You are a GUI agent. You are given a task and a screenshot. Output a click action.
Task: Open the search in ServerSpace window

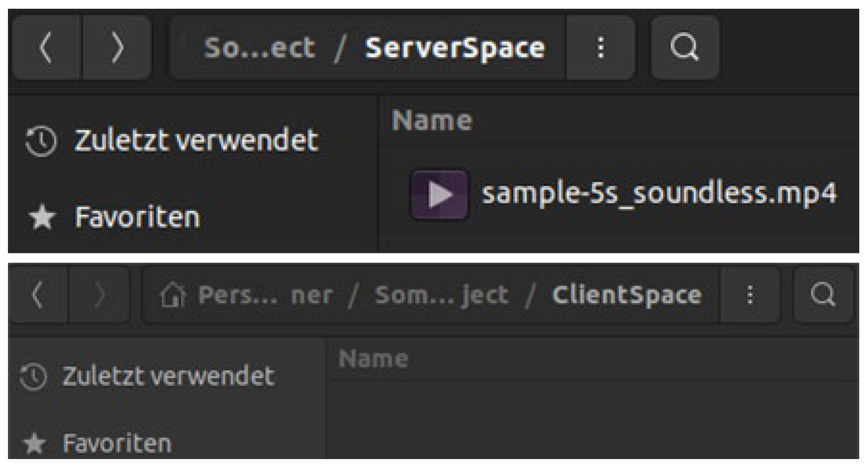pos(684,48)
